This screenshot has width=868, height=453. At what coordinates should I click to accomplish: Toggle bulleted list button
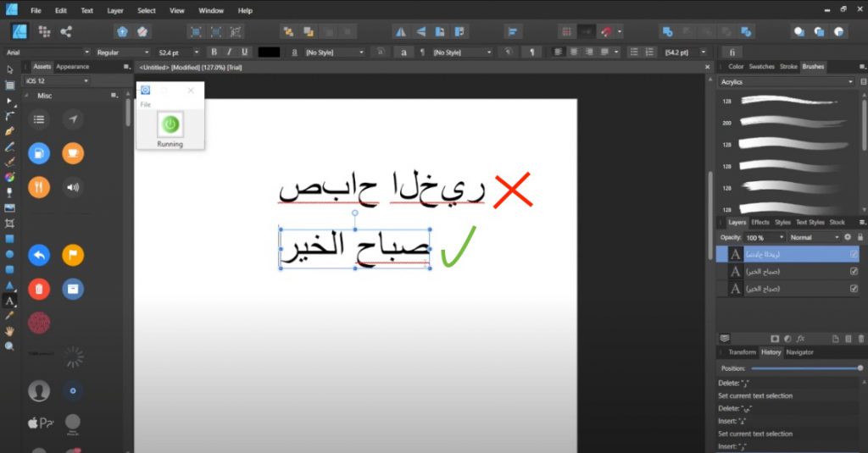[634, 52]
